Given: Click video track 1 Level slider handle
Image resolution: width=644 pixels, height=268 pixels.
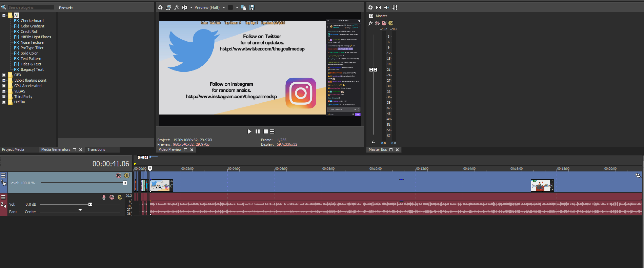Looking at the screenshot, I should point(125,183).
